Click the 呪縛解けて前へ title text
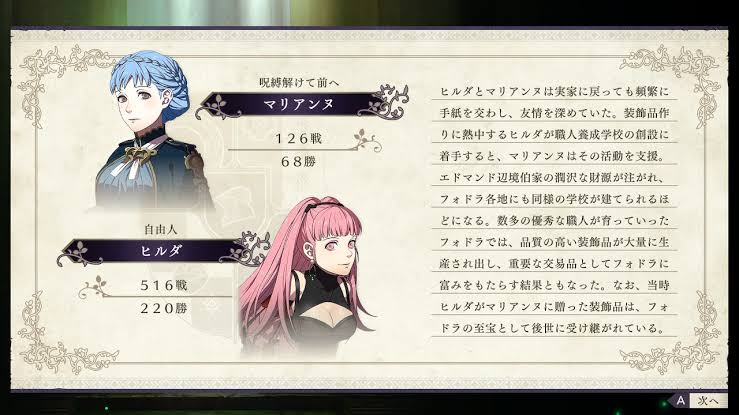This screenshot has width=739, height=415. point(299,83)
